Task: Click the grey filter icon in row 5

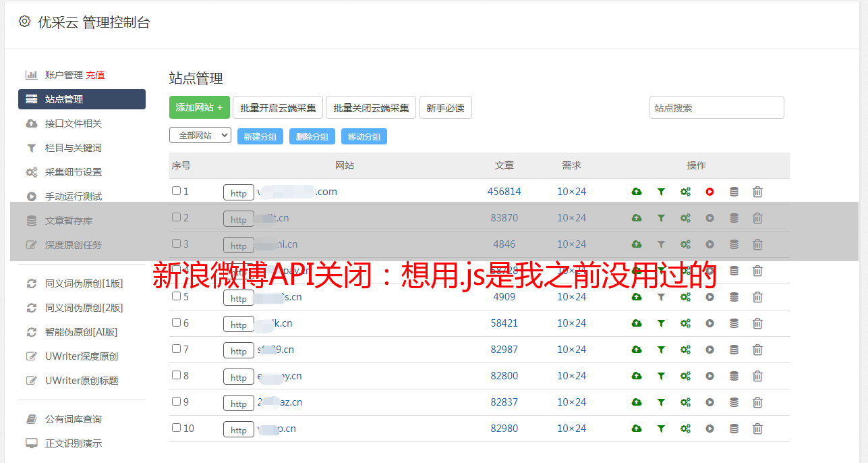Action: pos(661,297)
